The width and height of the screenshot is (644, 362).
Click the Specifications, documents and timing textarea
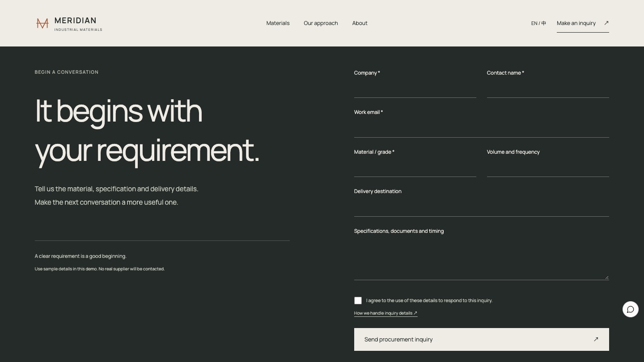click(482, 259)
